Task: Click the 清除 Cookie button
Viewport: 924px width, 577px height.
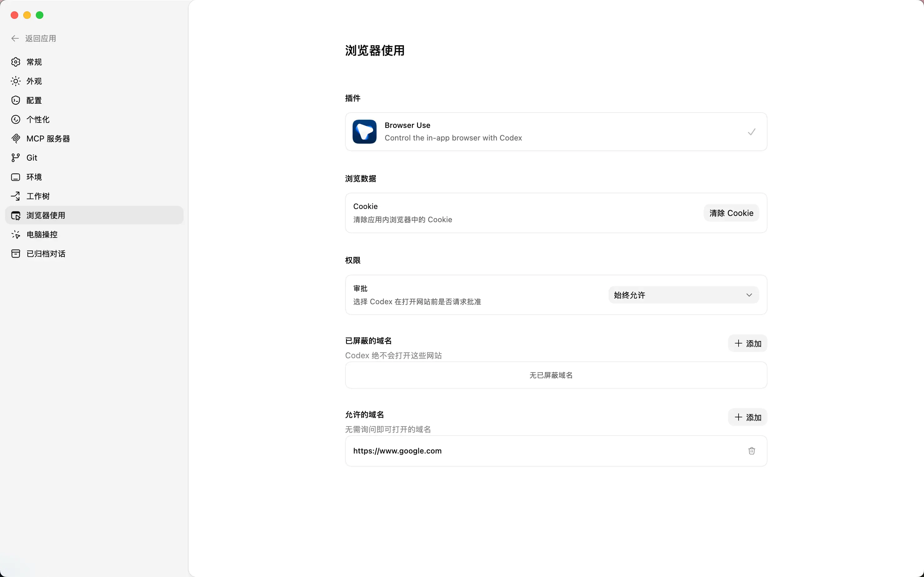Action: [x=731, y=213]
